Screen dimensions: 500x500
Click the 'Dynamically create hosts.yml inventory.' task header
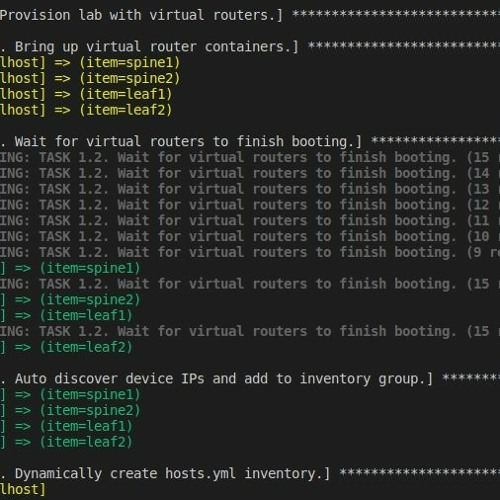pyautogui.click(x=250, y=474)
